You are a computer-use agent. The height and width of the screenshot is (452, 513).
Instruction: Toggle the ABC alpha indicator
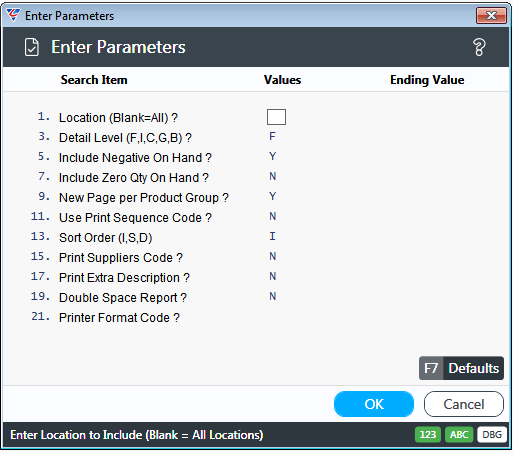[x=459, y=435]
